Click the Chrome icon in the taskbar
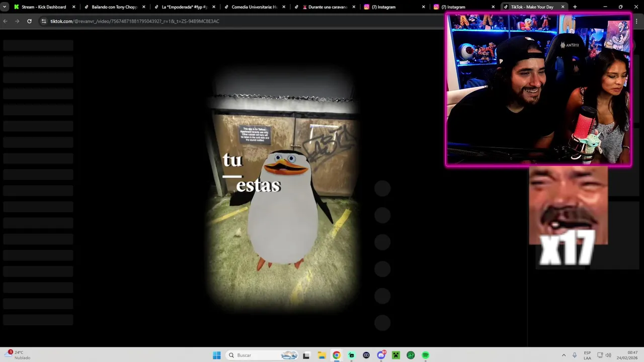644x362 pixels. click(336, 355)
